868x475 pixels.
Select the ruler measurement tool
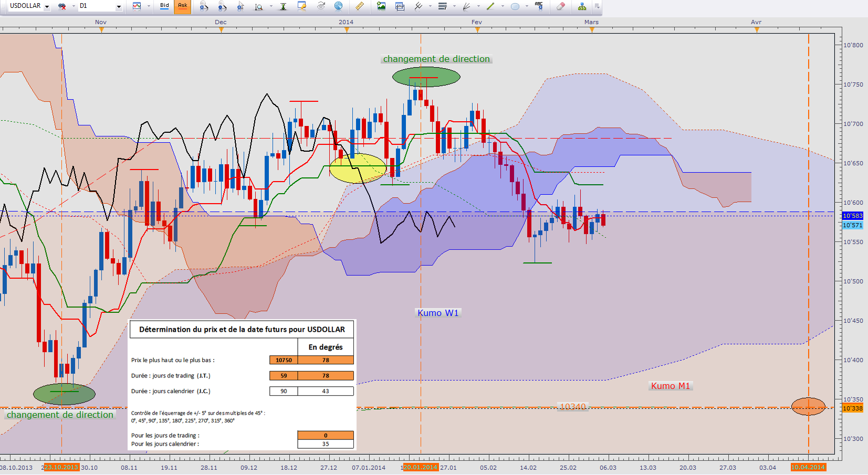point(360,6)
